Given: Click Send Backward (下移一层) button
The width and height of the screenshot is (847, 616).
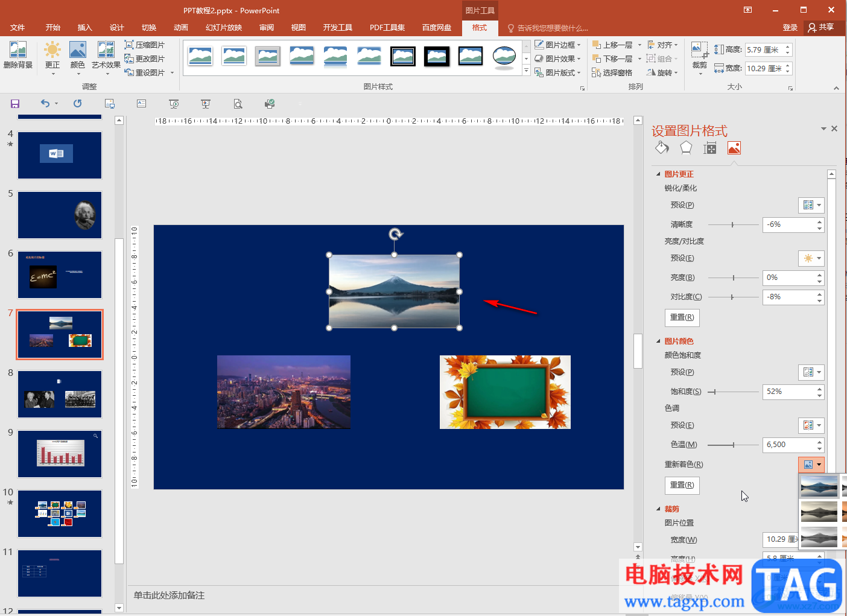Looking at the screenshot, I should 613,59.
